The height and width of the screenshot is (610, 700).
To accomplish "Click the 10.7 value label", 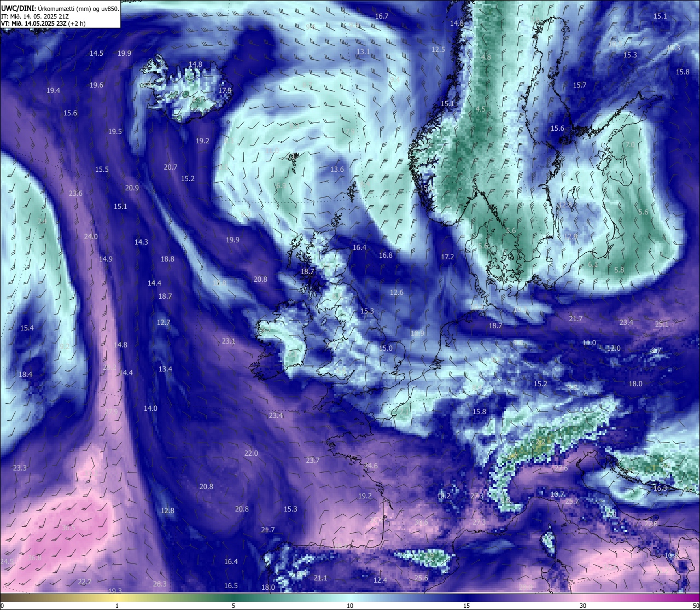I will [557, 494].
